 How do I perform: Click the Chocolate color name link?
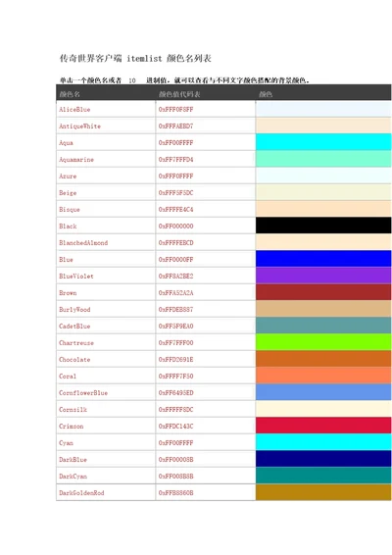(x=74, y=359)
